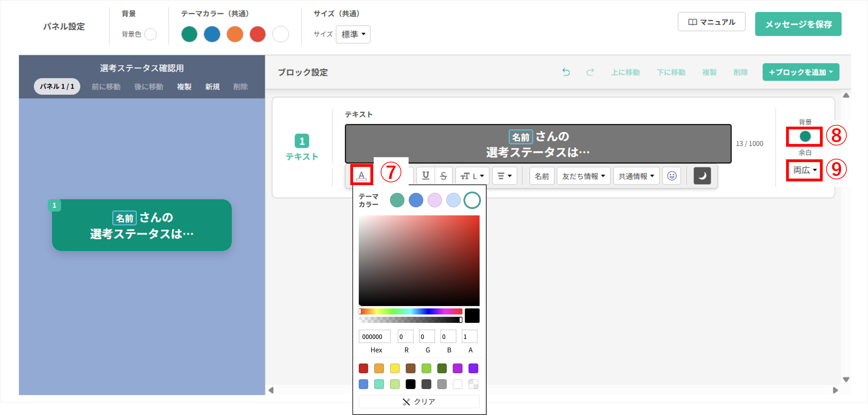Viewport: 868px width, 415px height.
Task: Click the undo icon in block settings
Action: pyautogui.click(x=566, y=72)
